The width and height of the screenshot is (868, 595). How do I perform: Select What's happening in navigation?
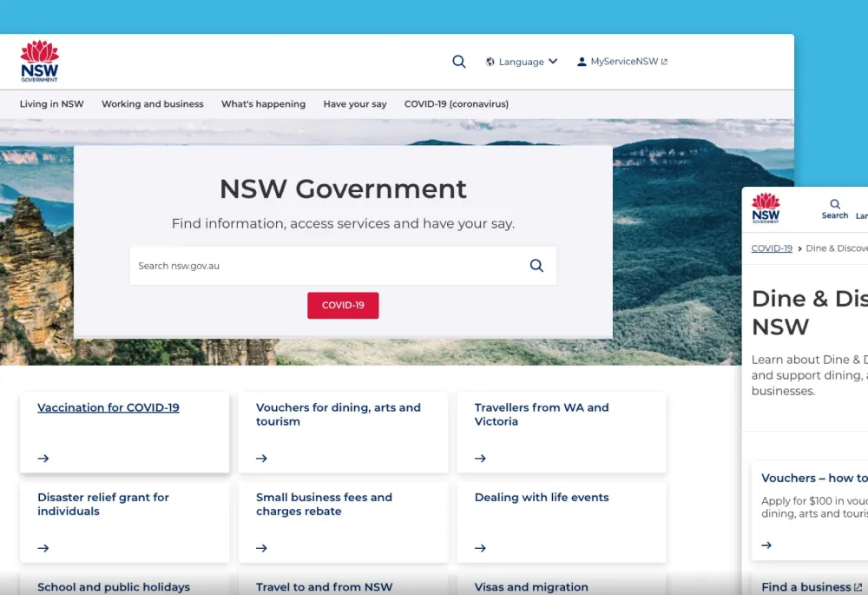pos(263,104)
